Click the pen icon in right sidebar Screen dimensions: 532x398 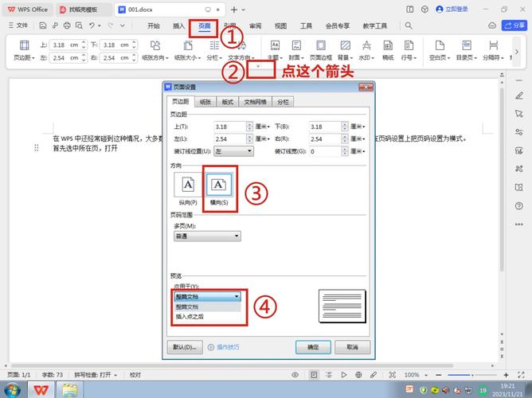click(x=518, y=96)
